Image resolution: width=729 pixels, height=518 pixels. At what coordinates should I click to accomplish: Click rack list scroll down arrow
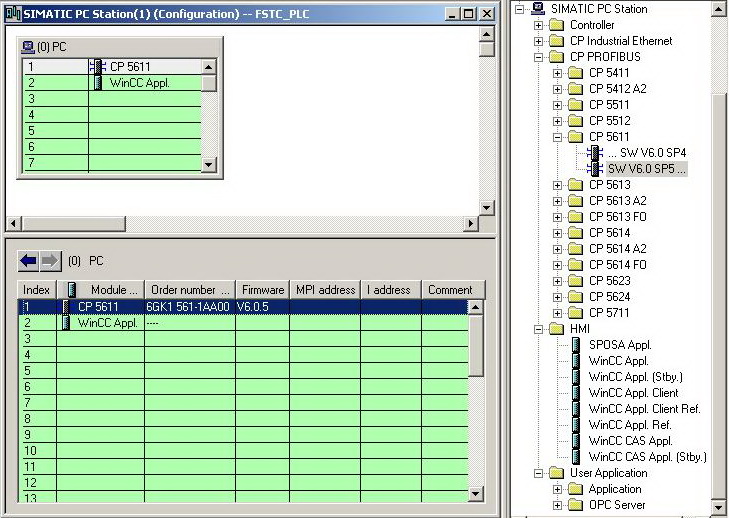tap(209, 164)
